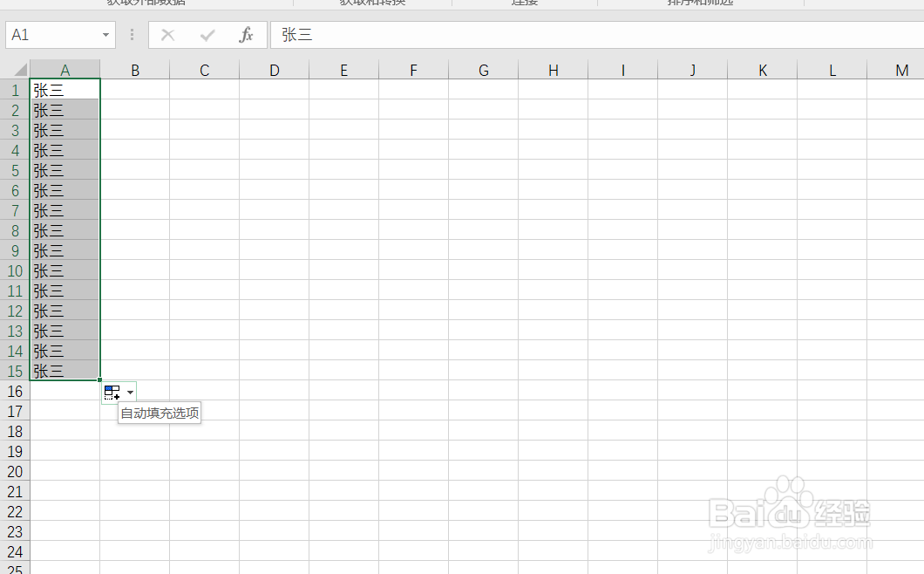Select row 2 header
Viewport: 924px width, 574px height.
click(15, 110)
